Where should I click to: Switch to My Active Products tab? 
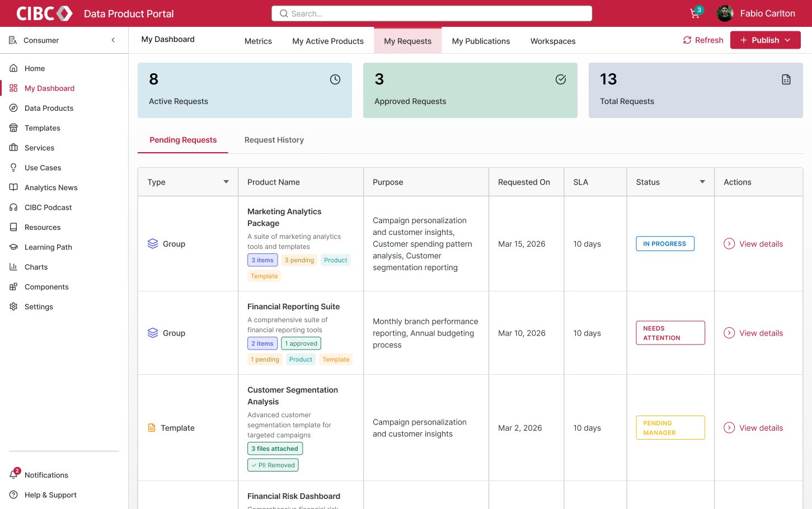[x=328, y=41]
